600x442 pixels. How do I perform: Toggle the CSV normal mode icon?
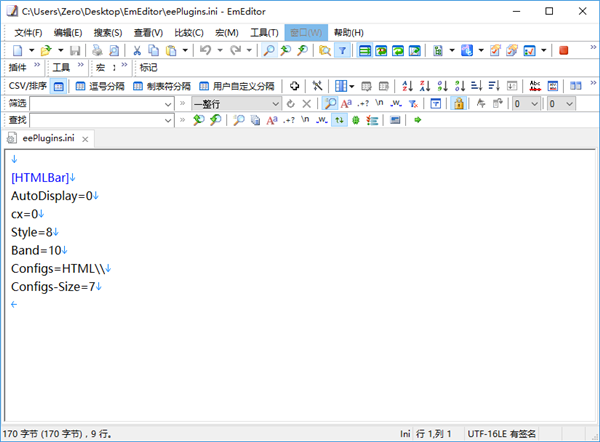pos(59,86)
